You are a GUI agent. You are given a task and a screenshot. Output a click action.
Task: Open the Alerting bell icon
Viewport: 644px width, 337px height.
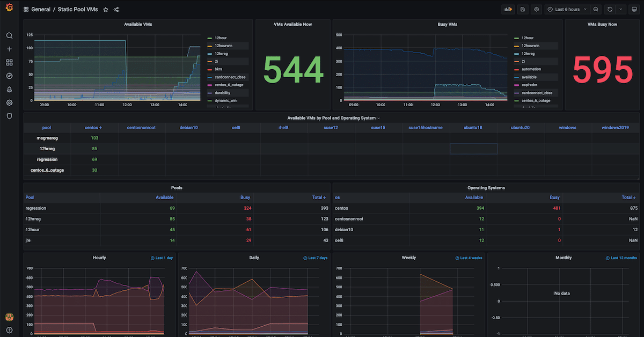tap(9, 89)
